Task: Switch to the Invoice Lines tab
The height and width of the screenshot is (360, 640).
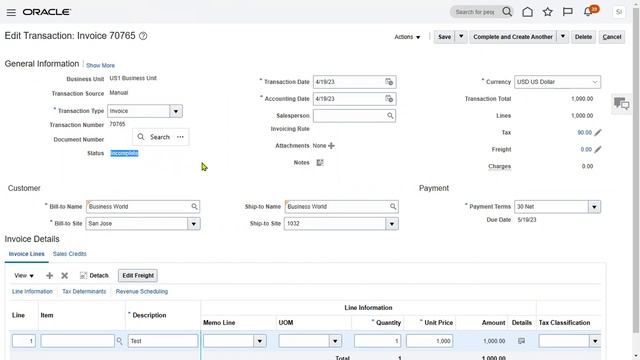Action: pyautogui.click(x=27, y=254)
